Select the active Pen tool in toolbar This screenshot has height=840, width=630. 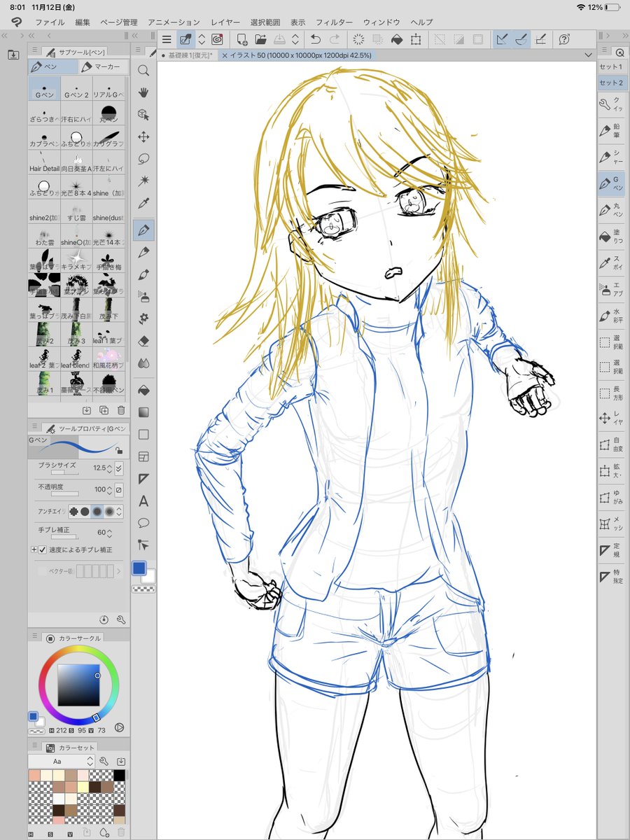pyautogui.click(x=143, y=230)
